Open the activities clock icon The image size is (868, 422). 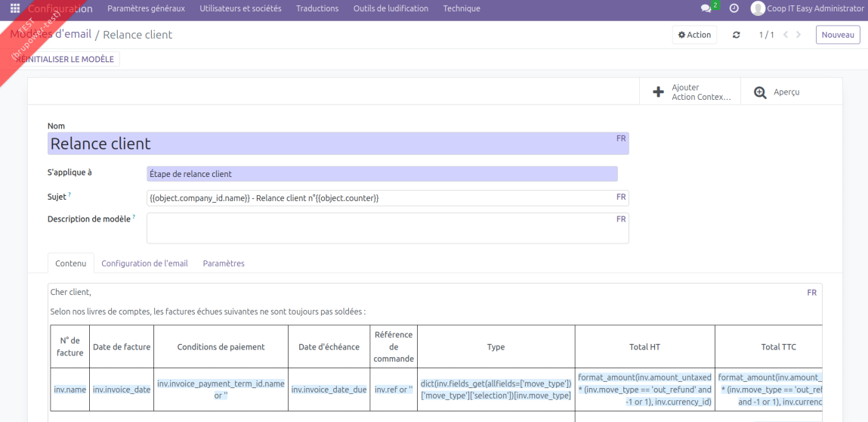pyautogui.click(x=734, y=8)
